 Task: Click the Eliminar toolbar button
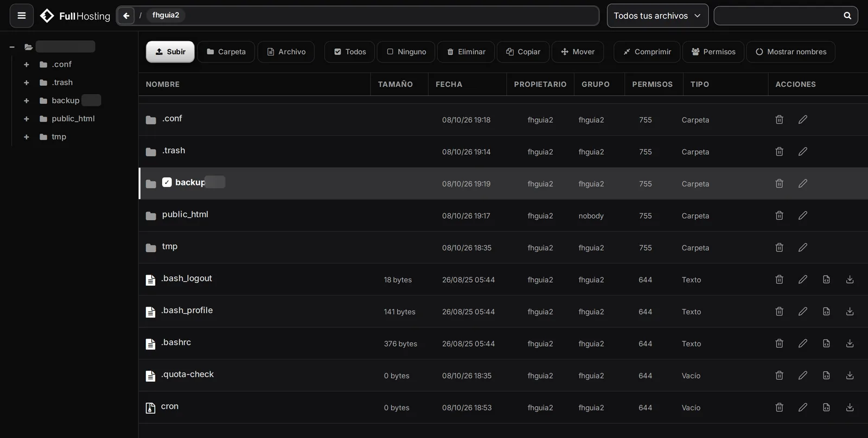pyautogui.click(x=466, y=52)
